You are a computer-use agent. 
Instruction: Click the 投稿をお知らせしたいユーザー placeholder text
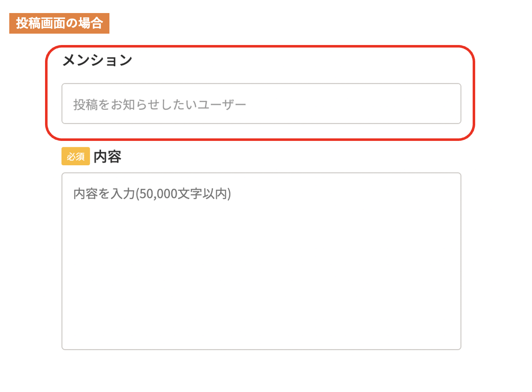160,104
